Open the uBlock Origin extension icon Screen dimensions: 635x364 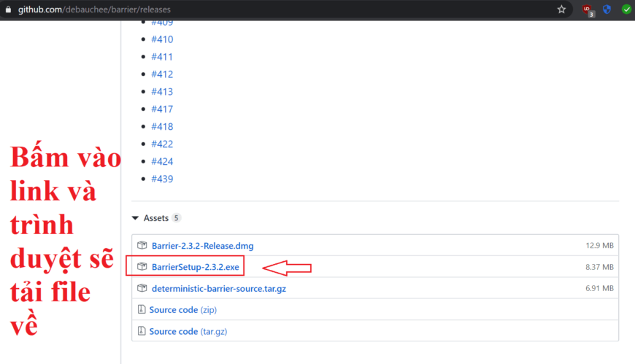(587, 9)
